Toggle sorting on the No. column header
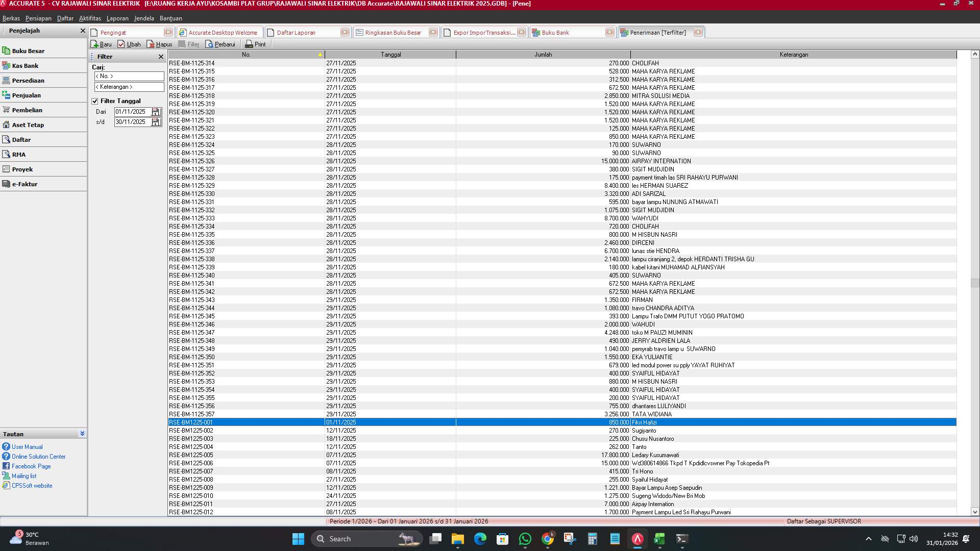The image size is (980, 551). [x=247, y=54]
